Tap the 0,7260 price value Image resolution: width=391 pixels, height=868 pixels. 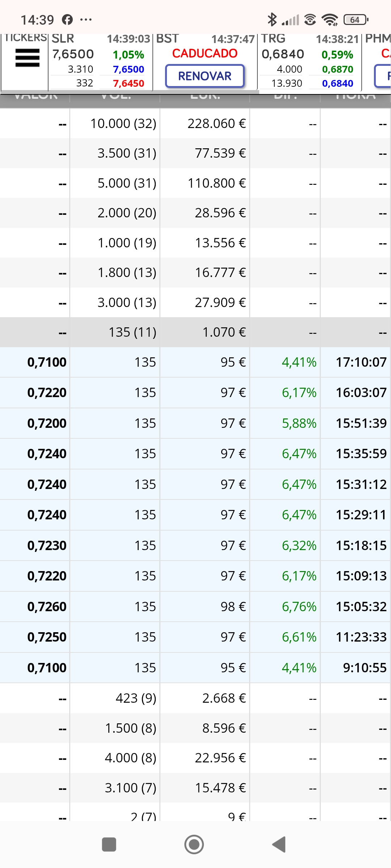tap(47, 607)
